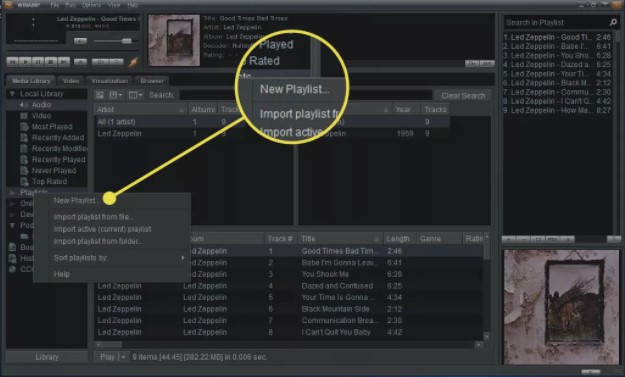This screenshot has height=377, width=625.
Task: Open Sort playlists by submenu
Action: [x=119, y=258]
